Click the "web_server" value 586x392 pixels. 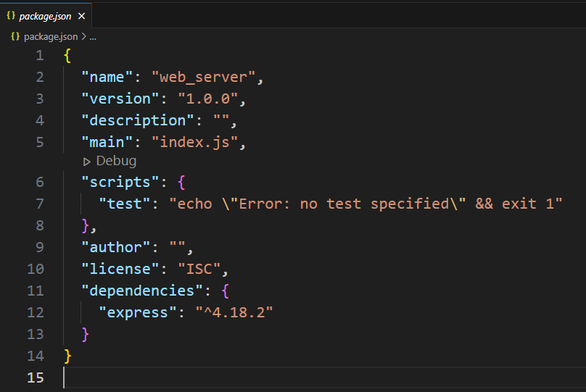coord(203,78)
